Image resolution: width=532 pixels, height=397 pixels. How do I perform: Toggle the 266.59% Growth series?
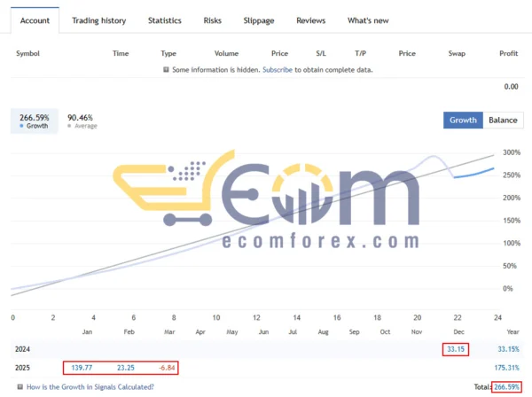coord(33,121)
